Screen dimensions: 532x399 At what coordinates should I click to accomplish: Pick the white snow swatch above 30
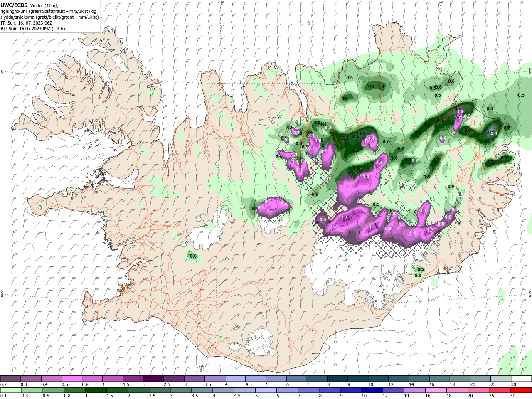[521, 379]
